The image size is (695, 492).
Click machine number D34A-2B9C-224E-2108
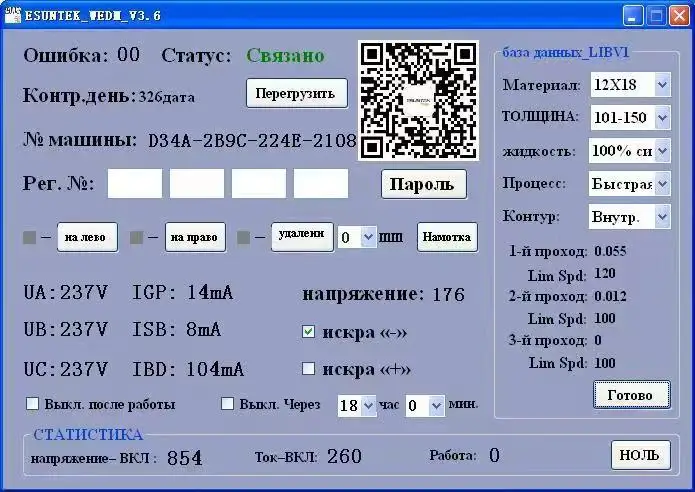coord(252,141)
